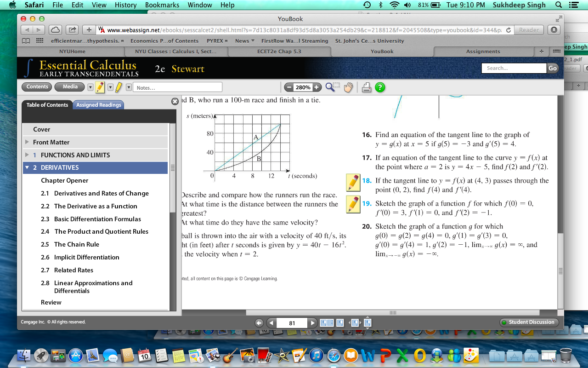Click the iCloud Tabs button in Safari
This screenshot has width=588, height=368.
pos(55,30)
